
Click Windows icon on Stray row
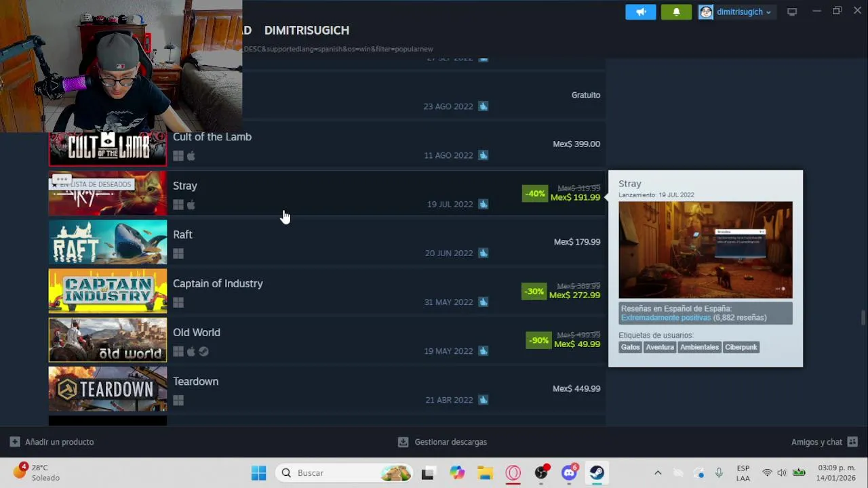click(x=178, y=205)
